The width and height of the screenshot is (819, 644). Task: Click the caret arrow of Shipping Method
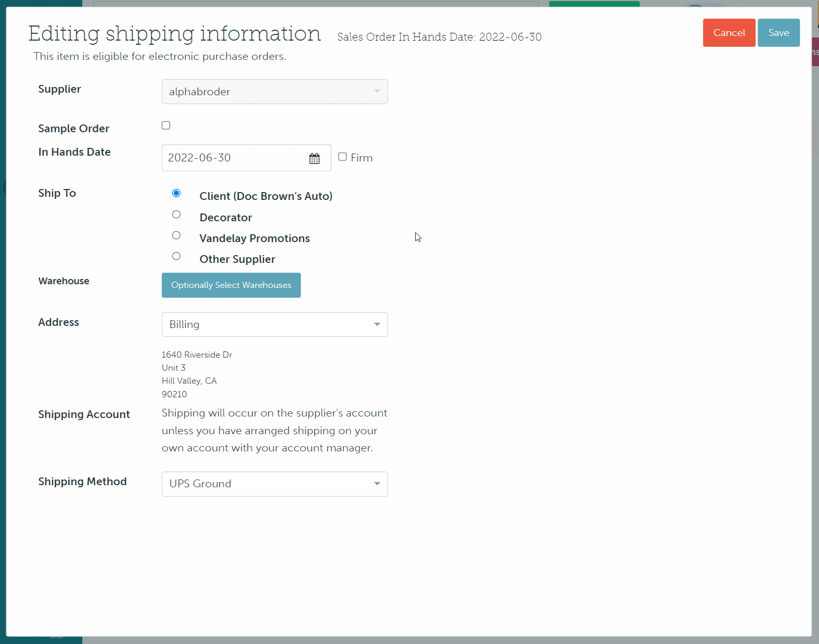(x=377, y=484)
